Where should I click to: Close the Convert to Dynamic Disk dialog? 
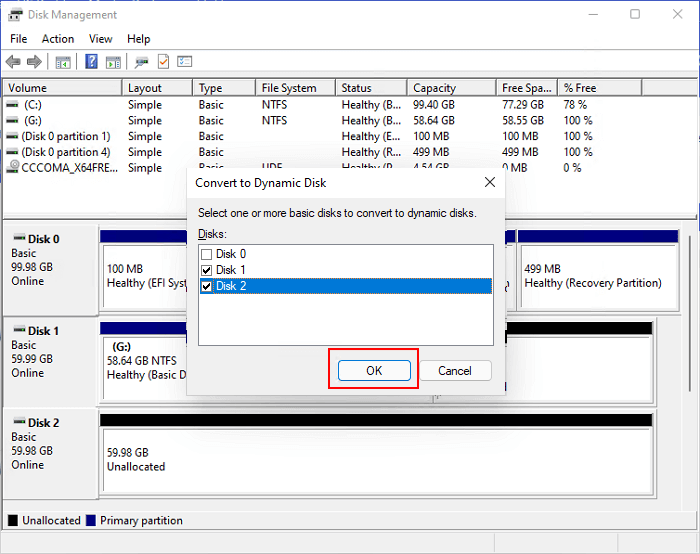489,183
